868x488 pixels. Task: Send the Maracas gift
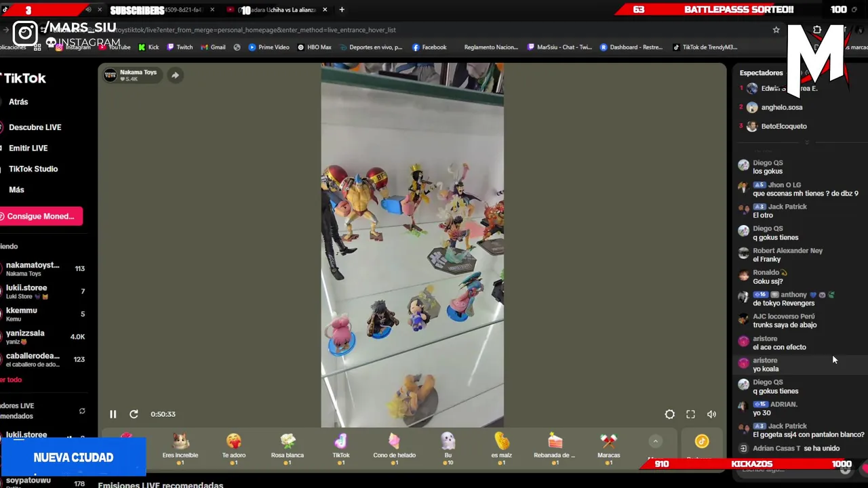tap(608, 448)
